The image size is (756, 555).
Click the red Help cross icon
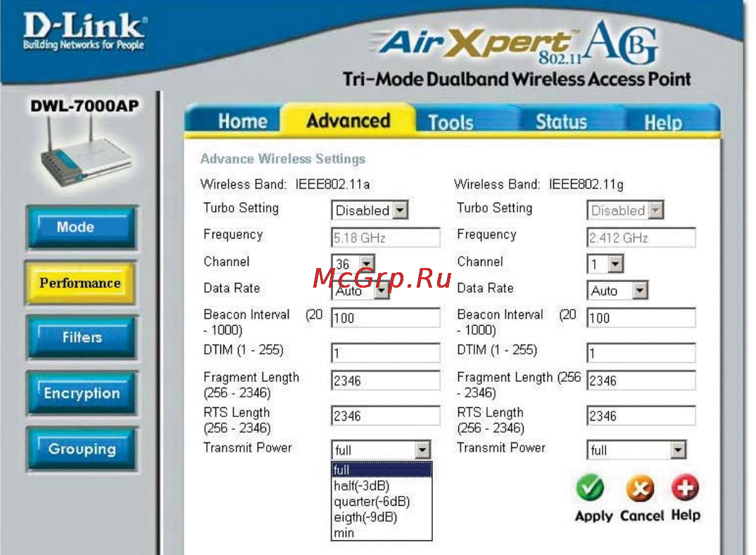(x=685, y=487)
